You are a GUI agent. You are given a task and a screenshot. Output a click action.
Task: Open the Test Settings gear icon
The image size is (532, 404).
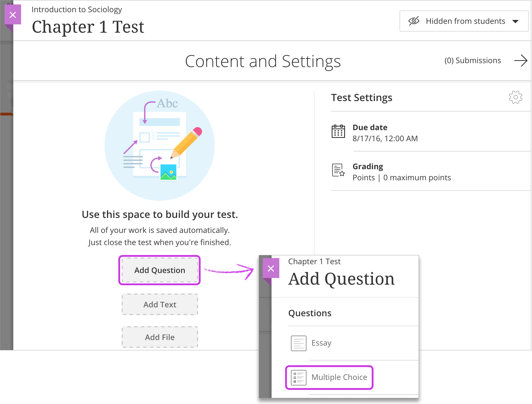pos(516,97)
